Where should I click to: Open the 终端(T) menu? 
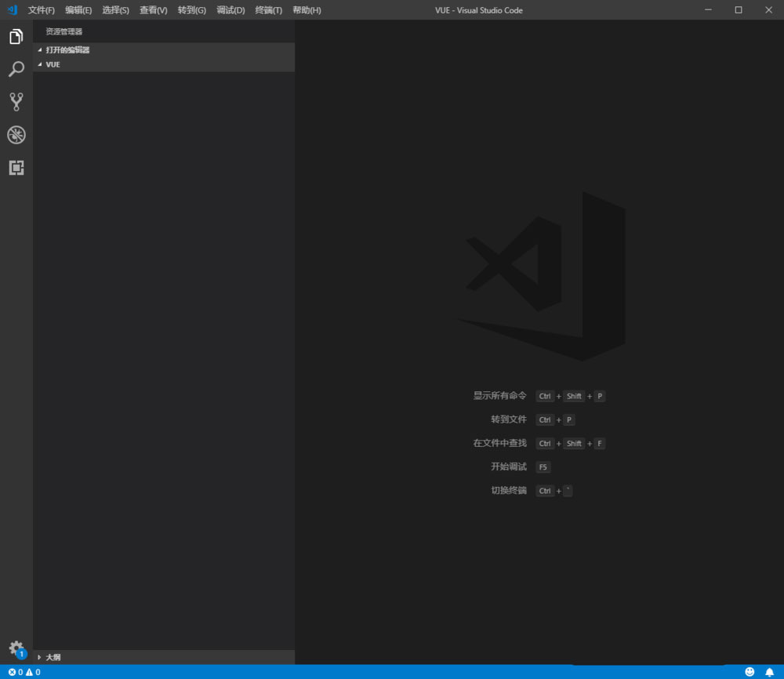pos(268,10)
